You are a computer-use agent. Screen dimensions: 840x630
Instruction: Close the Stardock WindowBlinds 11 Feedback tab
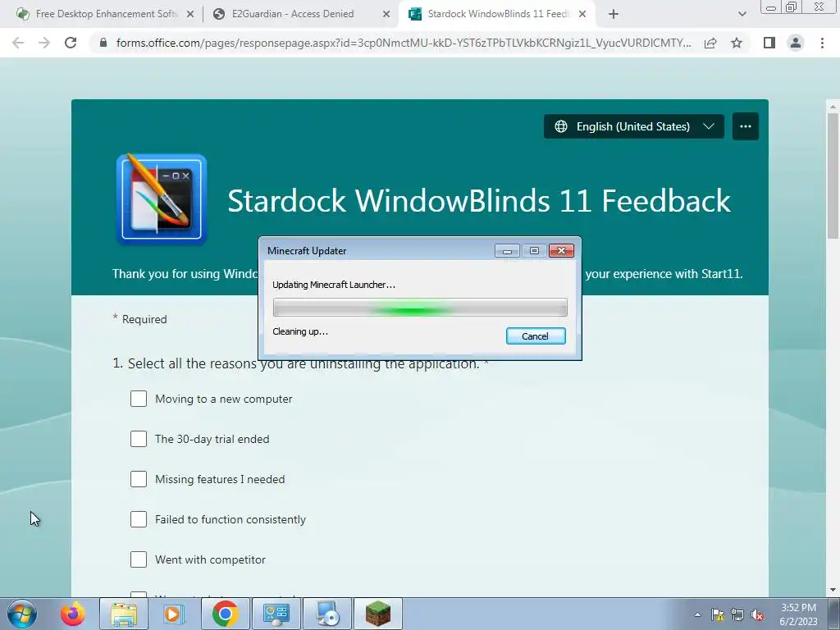582,15
